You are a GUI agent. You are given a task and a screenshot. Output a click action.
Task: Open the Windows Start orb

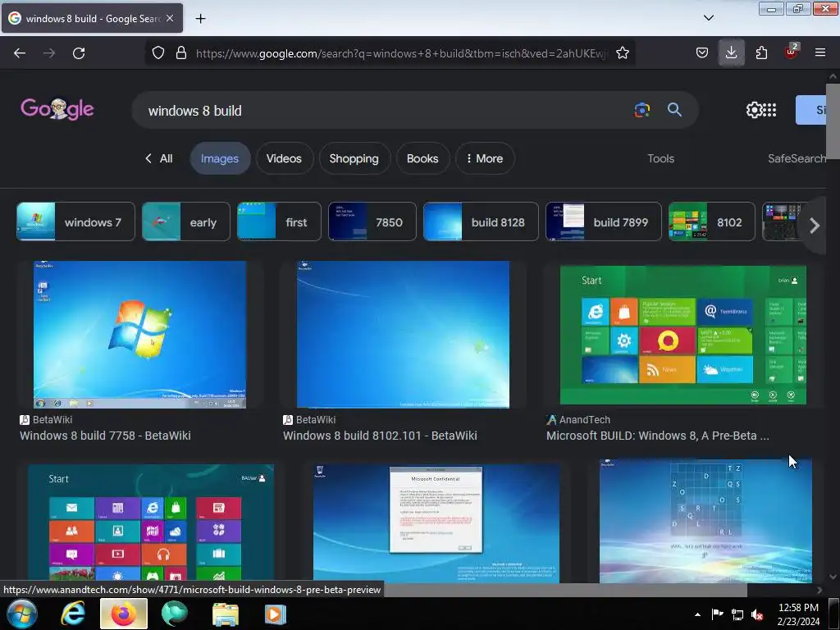[x=21, y=614]
